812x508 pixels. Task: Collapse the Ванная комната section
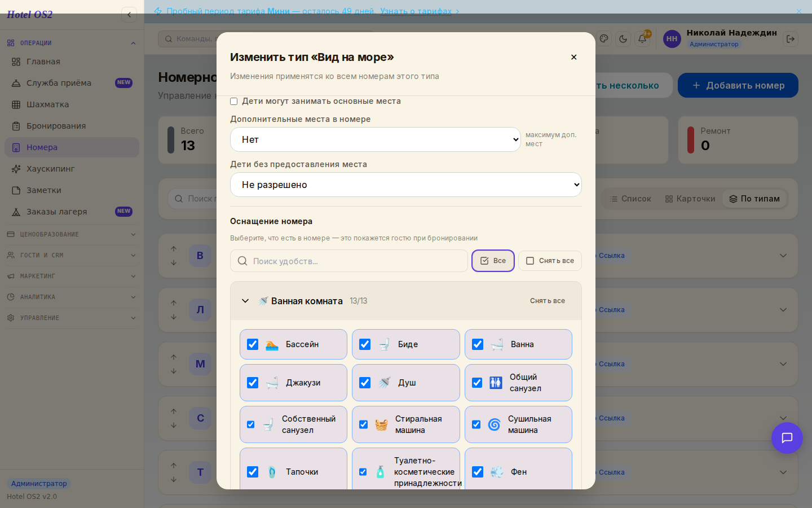coord(245,301)
